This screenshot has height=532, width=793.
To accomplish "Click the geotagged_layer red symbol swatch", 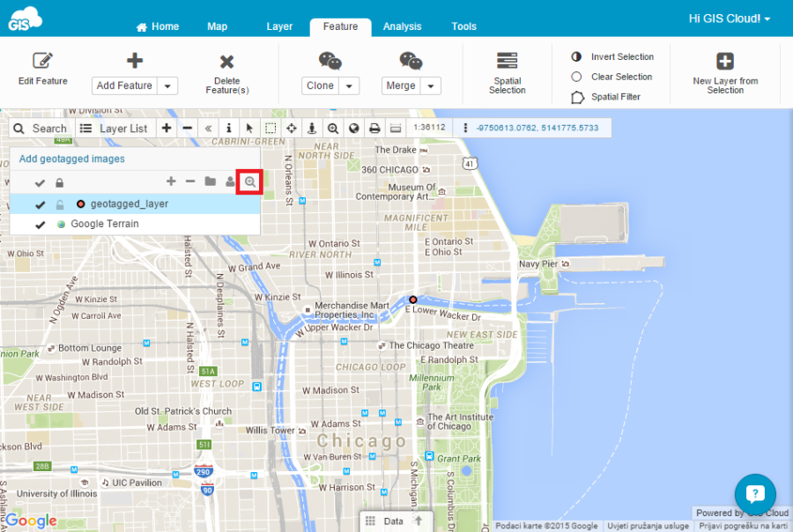I will click(x=80, y=203).
